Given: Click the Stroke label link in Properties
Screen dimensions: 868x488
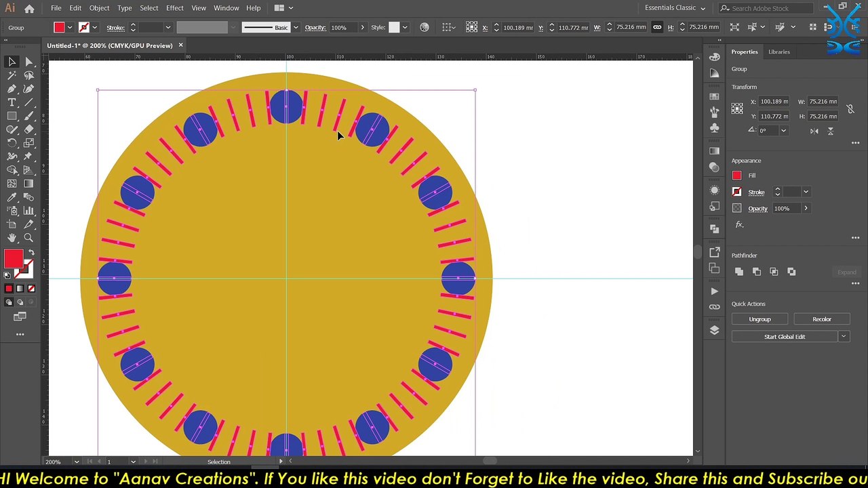Looking at the screenshot, I should 756,192.
